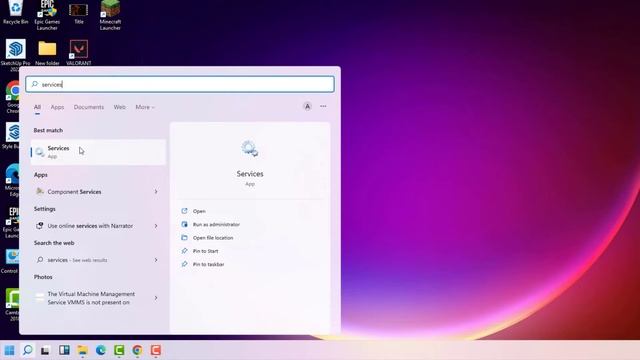Click the Narrator settings result icon
The height and width of the screenshot is (360, 640).
coord(40,226)
